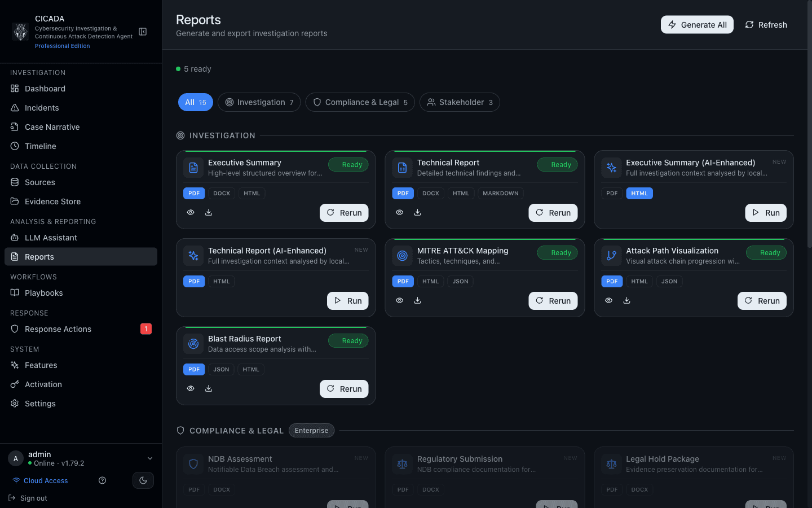Filter reports by Investigation
The width and height of the screenshot is (812, 508).
click(259, 102)
